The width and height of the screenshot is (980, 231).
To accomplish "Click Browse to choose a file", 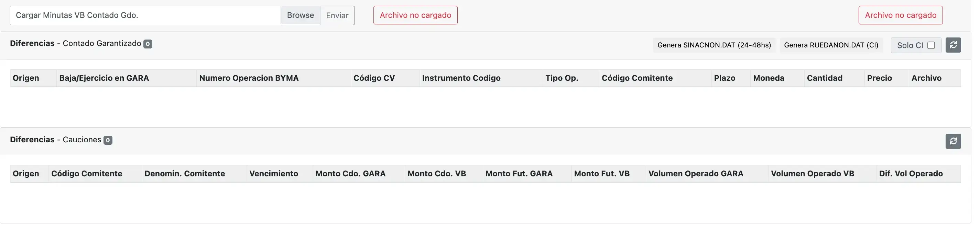I will point(300,15).
